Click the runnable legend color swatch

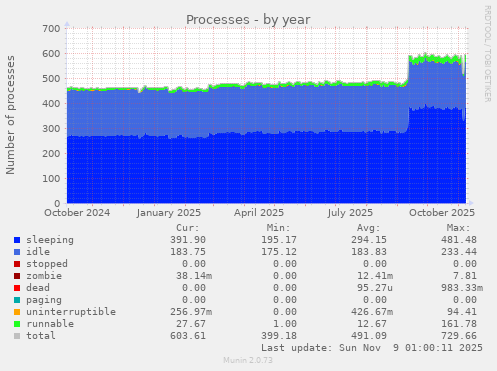tap(17, 324)
